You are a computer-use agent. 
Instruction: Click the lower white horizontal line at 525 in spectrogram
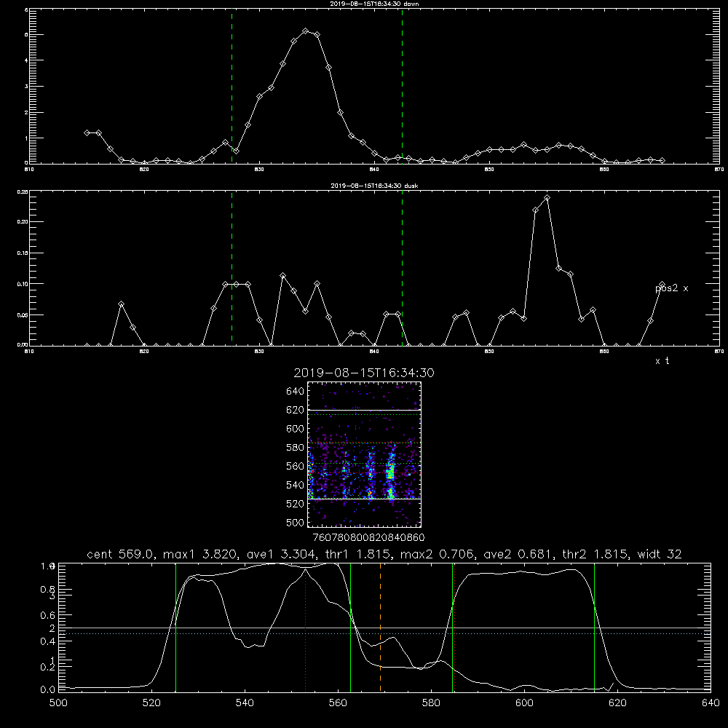(365, 499)
